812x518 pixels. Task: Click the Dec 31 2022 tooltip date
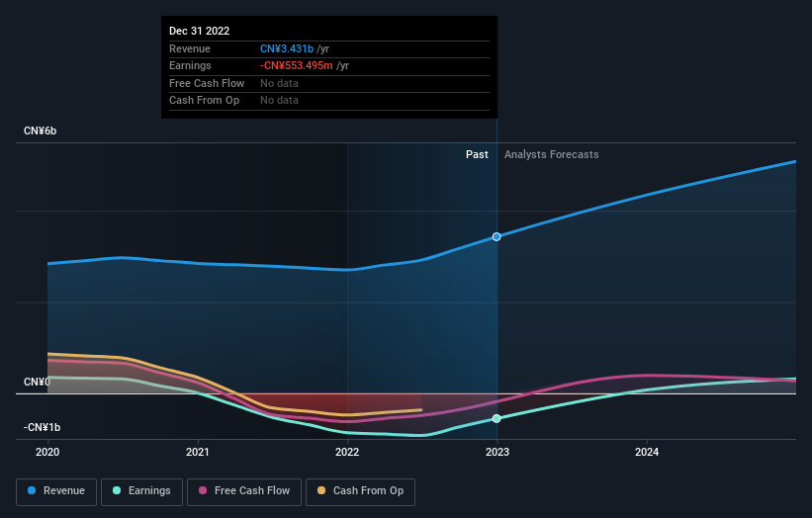200,31
